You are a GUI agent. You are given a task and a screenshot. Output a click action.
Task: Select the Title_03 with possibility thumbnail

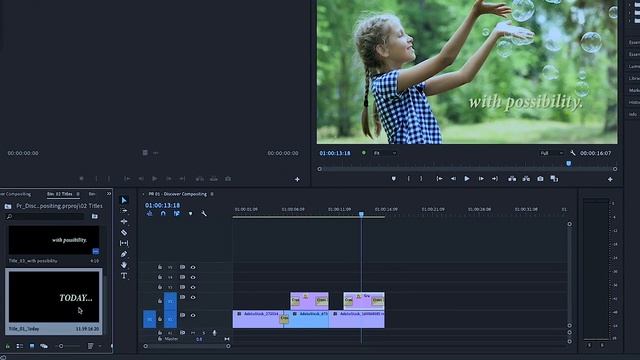tap(54, 240)
